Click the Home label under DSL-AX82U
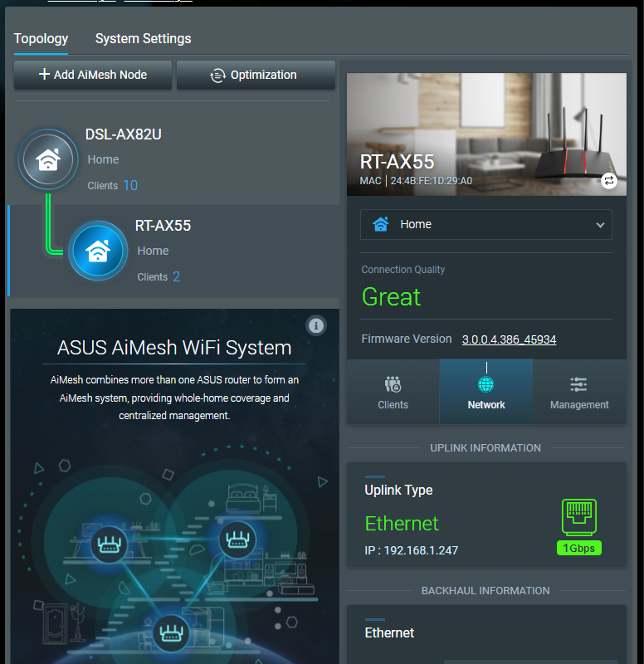The width and height of the screenshot is (644, 664). click(103, 159)
